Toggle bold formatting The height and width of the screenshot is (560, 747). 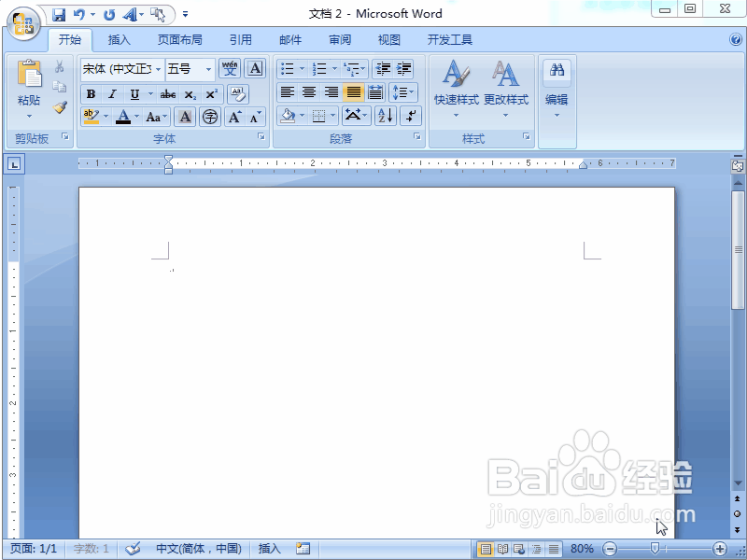[91, 93]
